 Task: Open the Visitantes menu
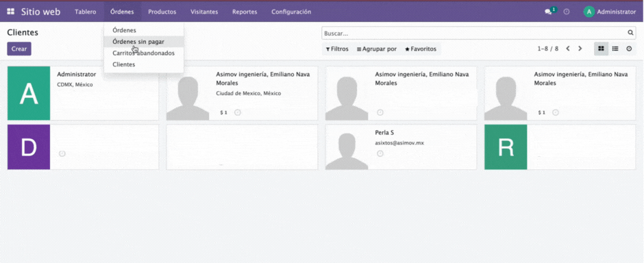[204, 12]
